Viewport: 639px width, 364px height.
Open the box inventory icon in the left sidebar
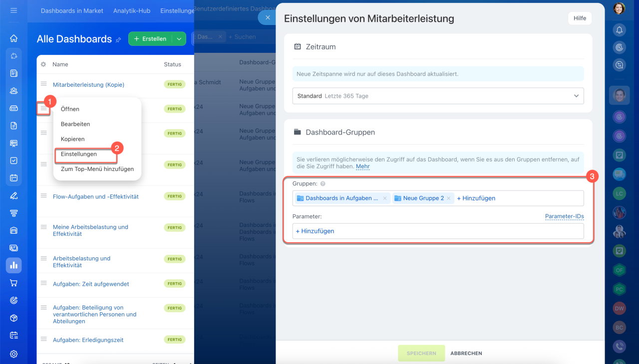click(13, 318)
